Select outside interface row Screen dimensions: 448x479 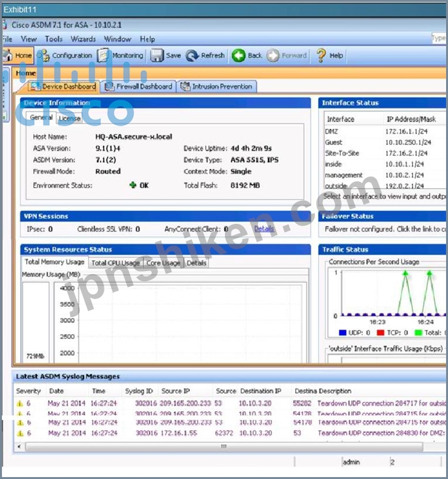[x=385, y=186]
